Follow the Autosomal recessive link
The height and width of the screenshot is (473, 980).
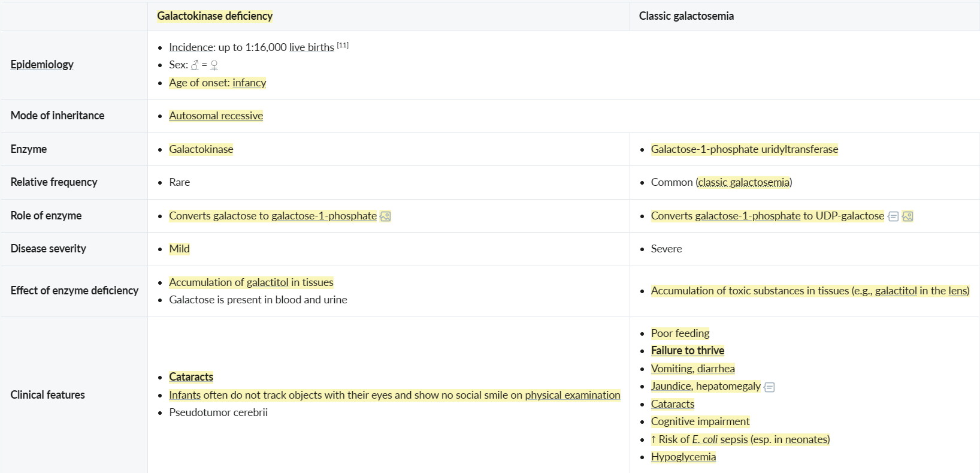[216, 116]
